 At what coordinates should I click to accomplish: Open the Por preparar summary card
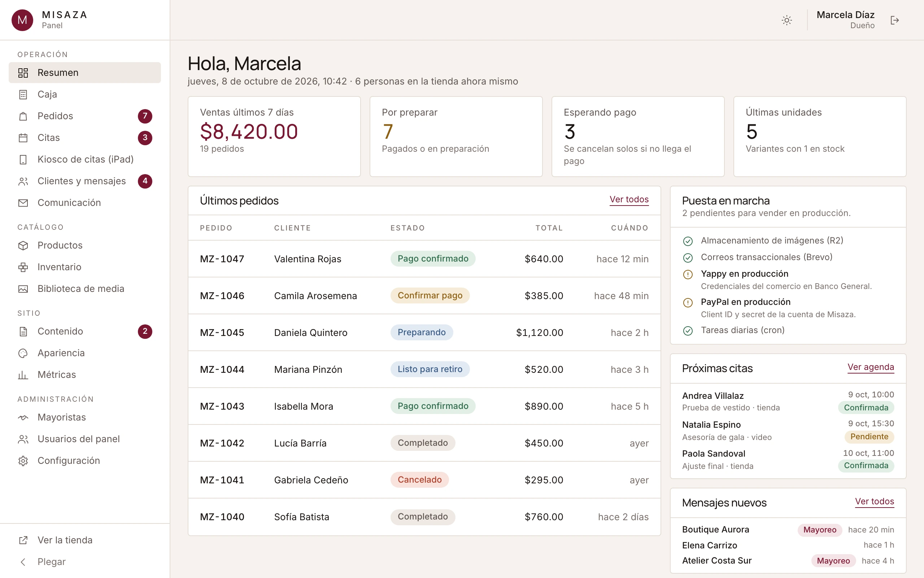point(456,137)
